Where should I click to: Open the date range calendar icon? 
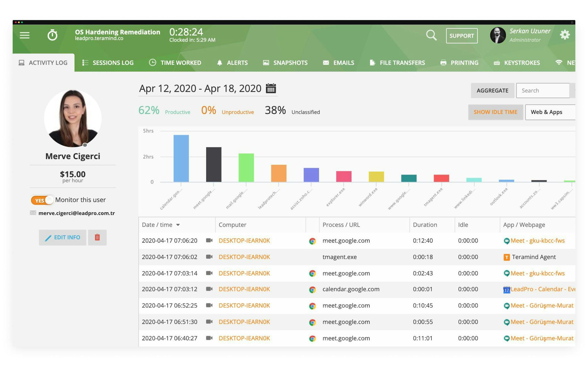pos(271,88)
